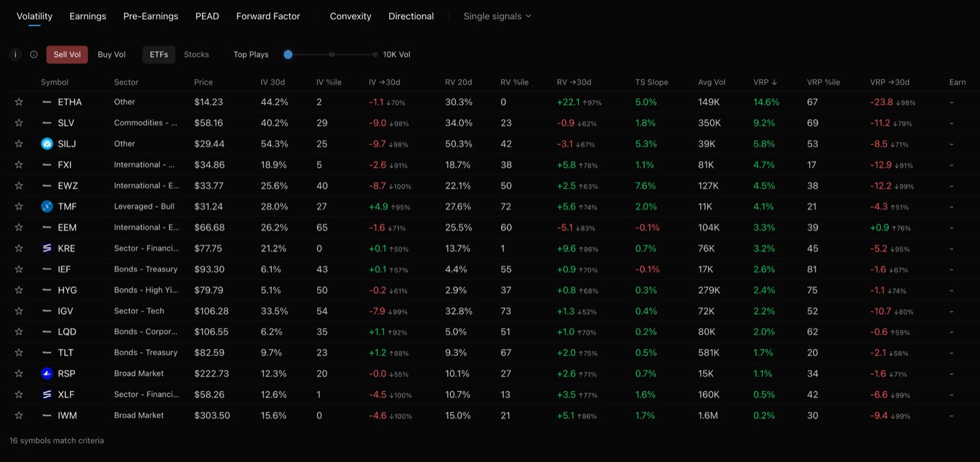Sort by IV 30d column header
Image resolution: width=980 pixels, height=462 pixels.
272,82
